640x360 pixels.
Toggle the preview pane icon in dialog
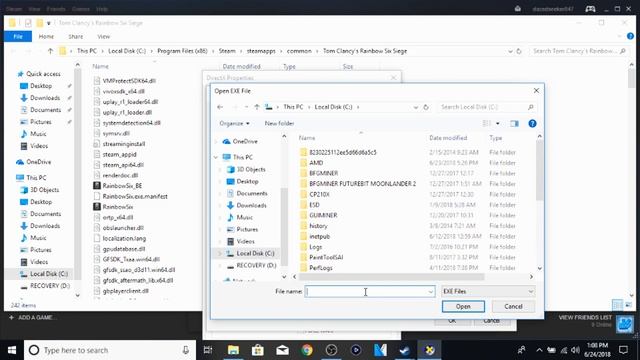coord(514,123)
